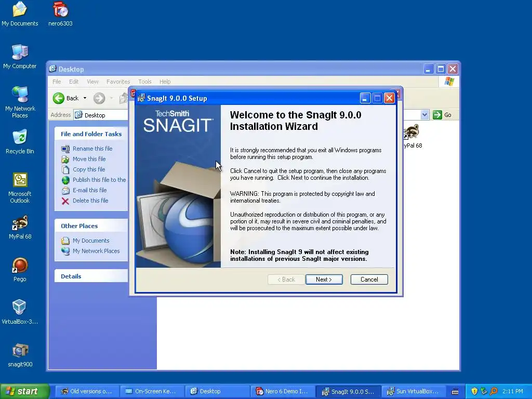The image size is (532, 399).
Task: Click the clock showing 2:11 PM
Action: click(x=512, y=392)
